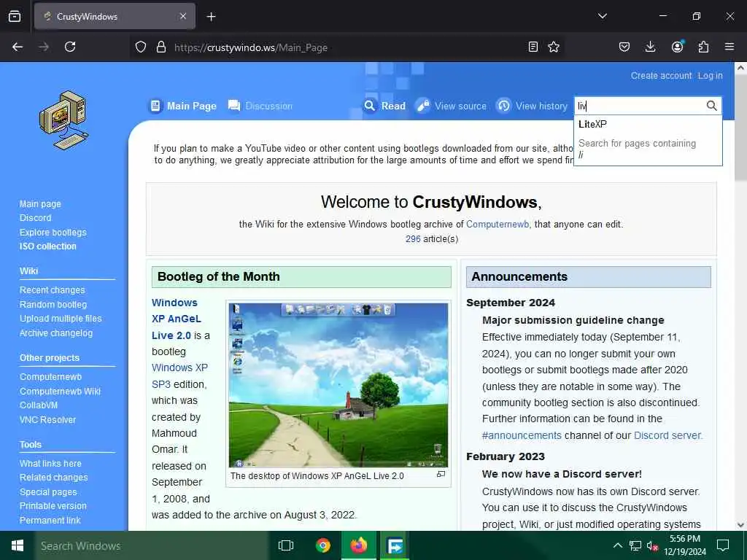Image resolution: width=747 pixels, height=560 pixels.
Task: Open a new browser tab
Action: [x=211, y=17]
